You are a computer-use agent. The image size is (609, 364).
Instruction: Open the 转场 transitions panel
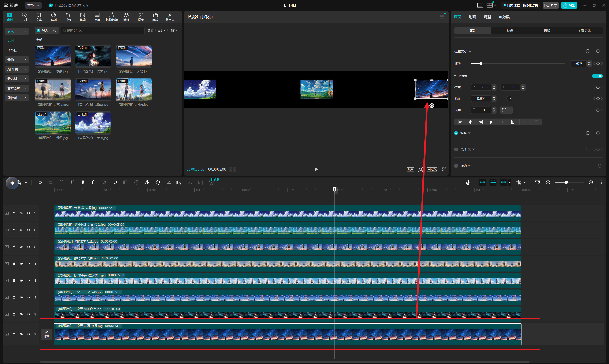click(x=83, y=17)
